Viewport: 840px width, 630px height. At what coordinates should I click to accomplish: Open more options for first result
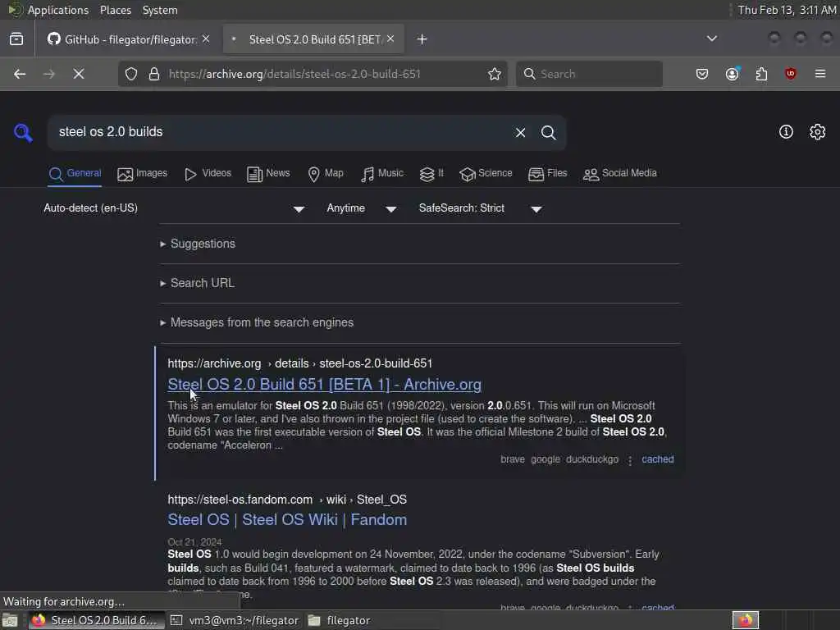click(630, 460)
